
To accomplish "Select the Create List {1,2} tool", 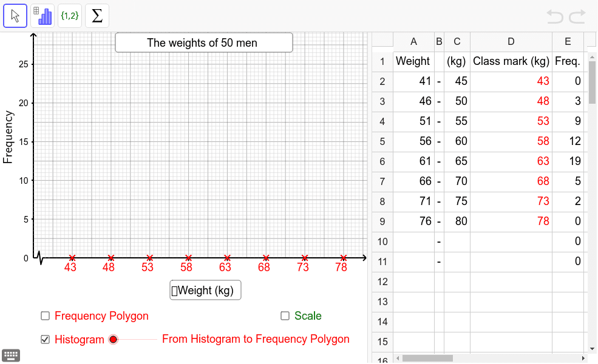I will tap(70, 16).
